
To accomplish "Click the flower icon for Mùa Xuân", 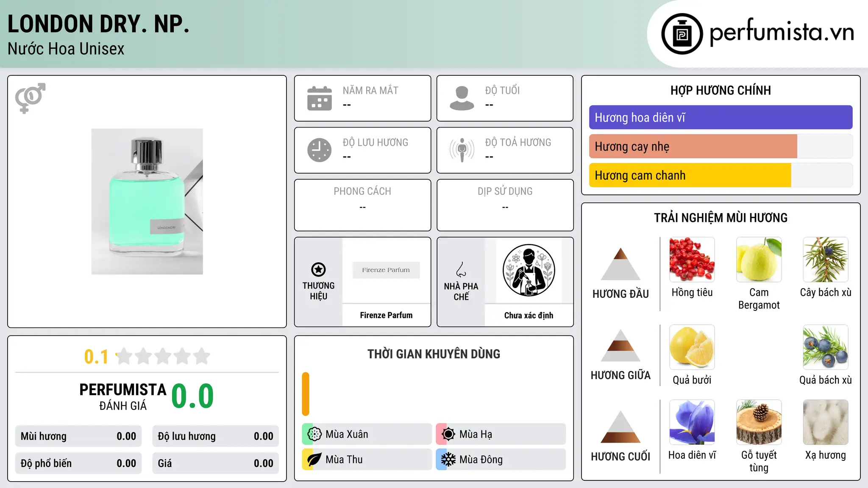I will [314, 434].
